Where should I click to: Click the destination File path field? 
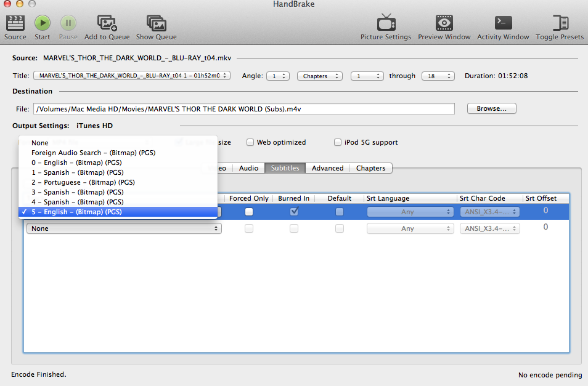(x=244, y=109)
